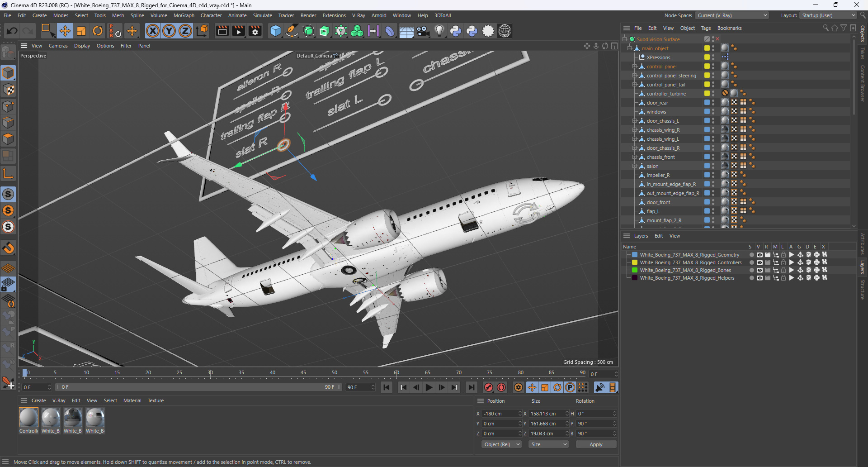Click the Autokeying button

click(501, 387)
